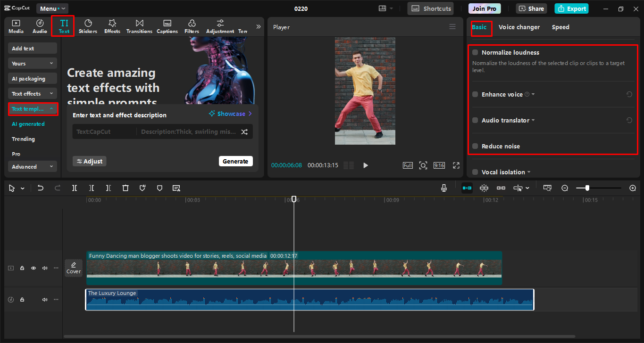644x343 pixels.
Task: Enable the Normalize loudness checkbox
Action: coord(475,52)
